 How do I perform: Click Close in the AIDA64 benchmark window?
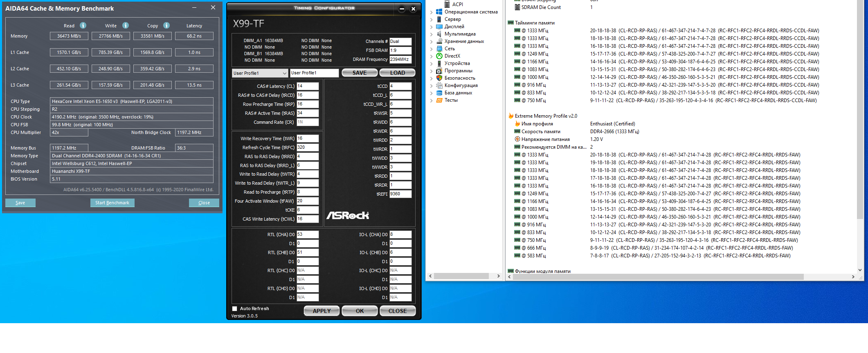tap(204, 203)
